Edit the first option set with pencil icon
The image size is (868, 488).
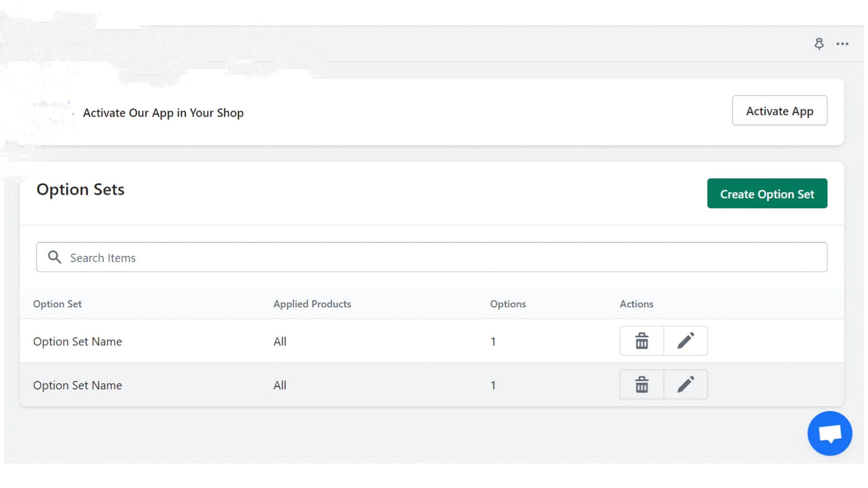click(685, 341)
